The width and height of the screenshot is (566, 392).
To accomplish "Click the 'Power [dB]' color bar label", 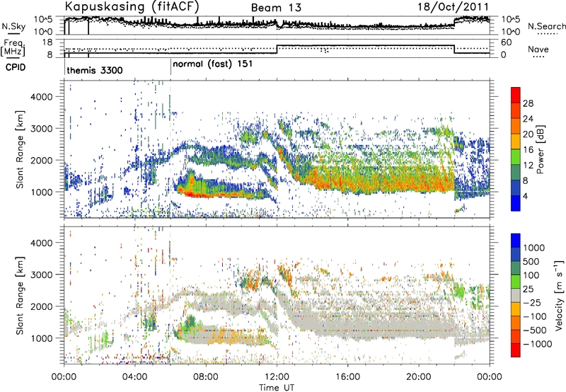I will pyautogui.click(x=540, y=149).
